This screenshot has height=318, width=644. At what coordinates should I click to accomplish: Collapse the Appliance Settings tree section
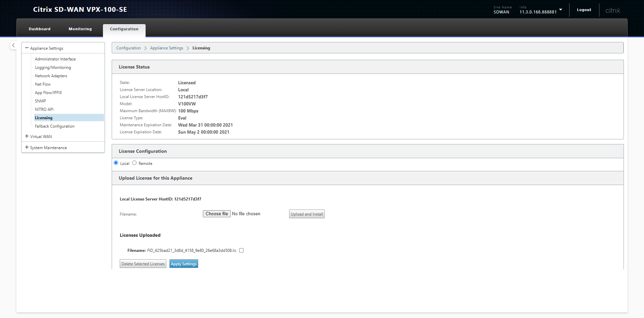click(x=27, y=48)
